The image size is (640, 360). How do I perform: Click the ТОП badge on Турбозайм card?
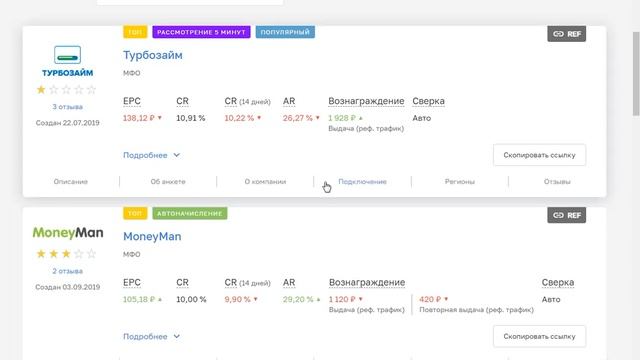click(135, 32)
